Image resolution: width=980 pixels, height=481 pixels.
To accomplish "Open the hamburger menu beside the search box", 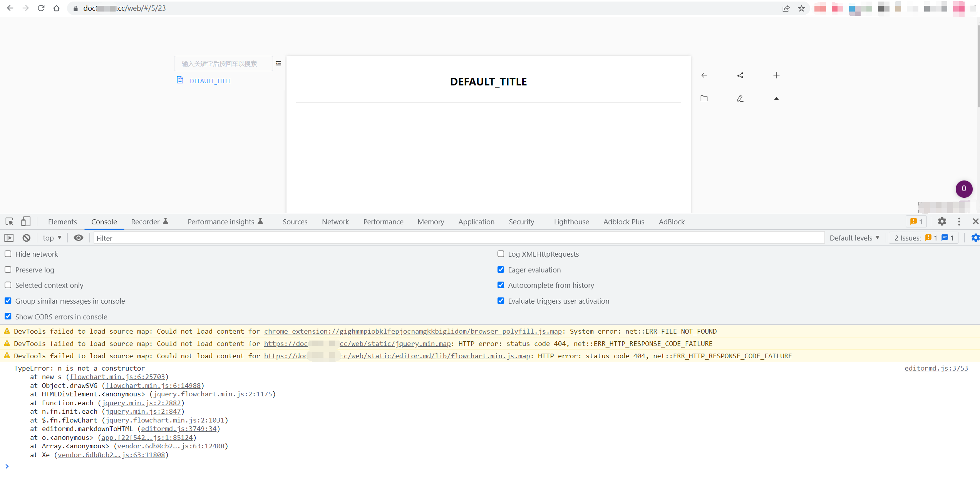I will tap(278, 63).
